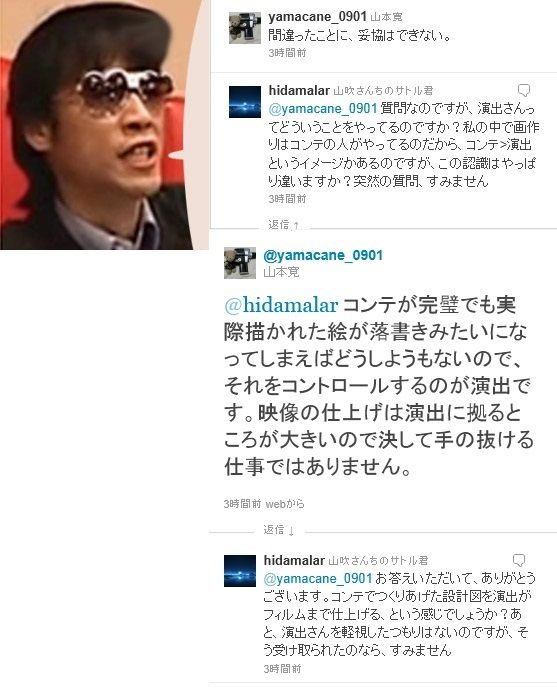Expand 返信 ↓ replies divider
Image resolution: width=557 pixels, height=688 pixels.
(279, 530)
